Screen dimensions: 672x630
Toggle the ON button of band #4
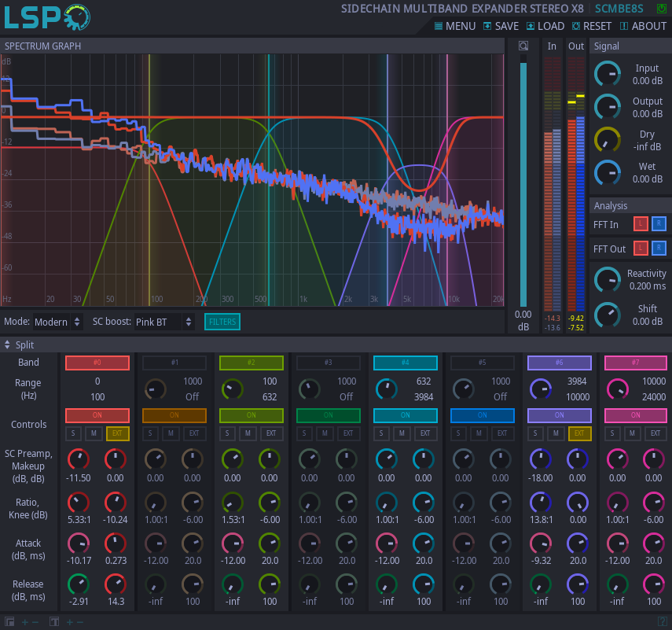point(406,415)
